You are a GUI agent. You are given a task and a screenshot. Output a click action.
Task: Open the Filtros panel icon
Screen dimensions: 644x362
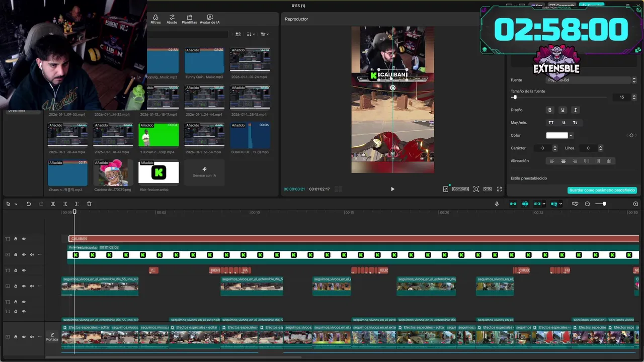(x=155, y=19)
